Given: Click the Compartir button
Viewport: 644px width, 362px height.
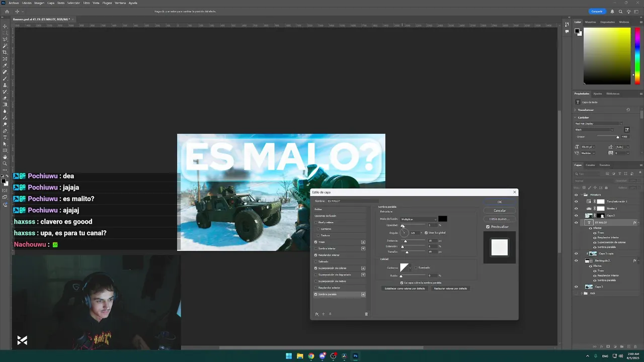Looking at the screenshot, I should [597, 11].
